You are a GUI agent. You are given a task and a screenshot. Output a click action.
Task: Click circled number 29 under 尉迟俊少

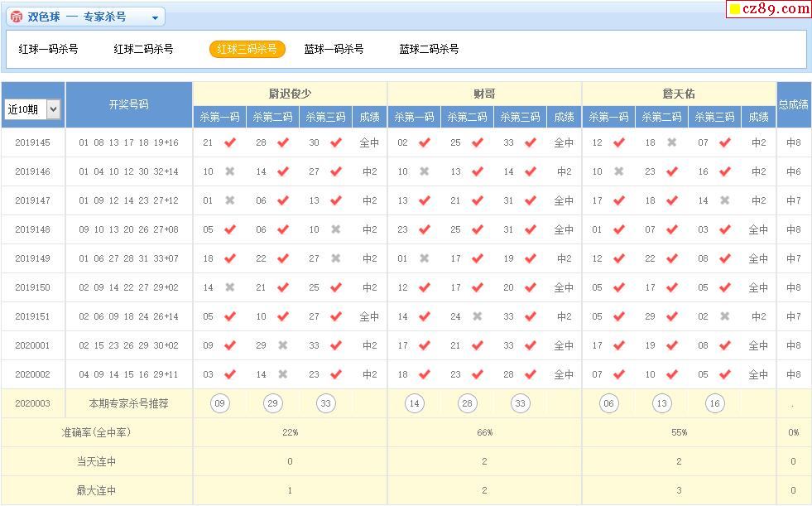point(272,403)
